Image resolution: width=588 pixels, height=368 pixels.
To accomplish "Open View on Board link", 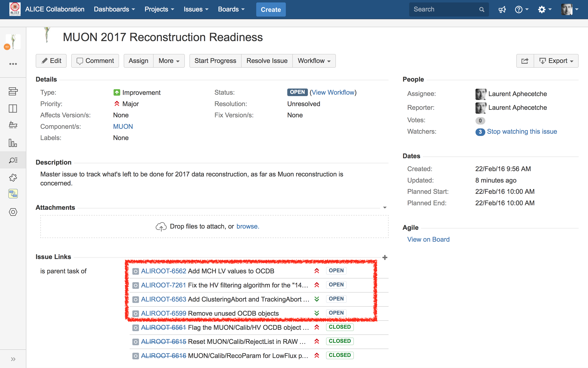I will [428, 239].
